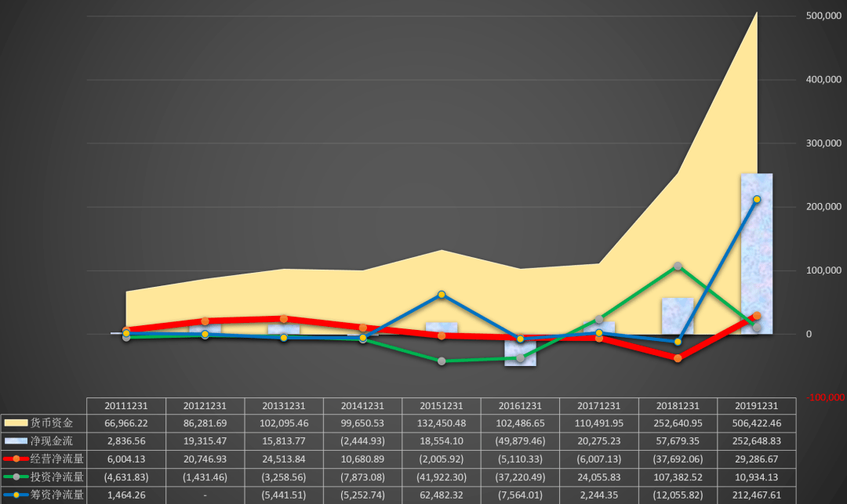847x504 pixels.
Task: Select the yellow area peak at 20191231
Action: click(756, 13)
